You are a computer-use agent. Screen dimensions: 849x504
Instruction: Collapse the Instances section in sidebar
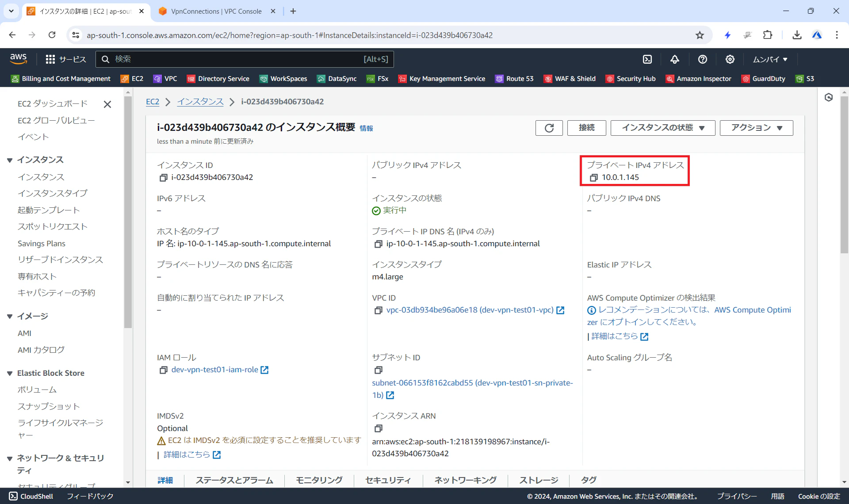[x=10, y=160]
